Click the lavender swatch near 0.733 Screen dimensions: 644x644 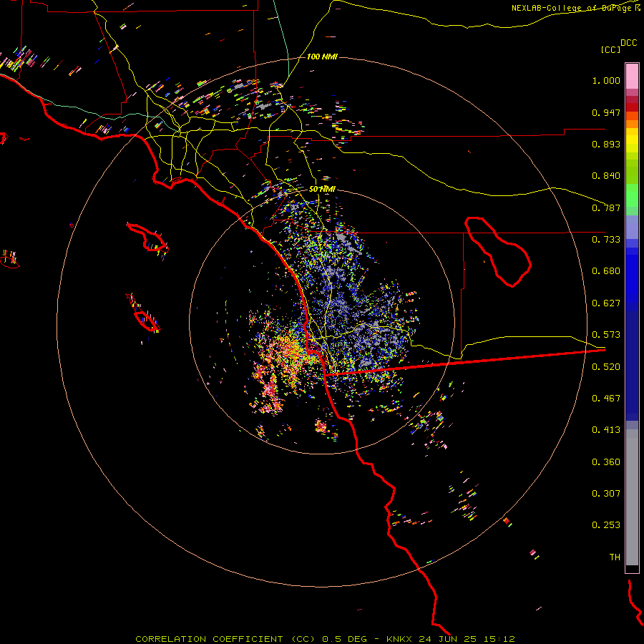pos(632,228)
